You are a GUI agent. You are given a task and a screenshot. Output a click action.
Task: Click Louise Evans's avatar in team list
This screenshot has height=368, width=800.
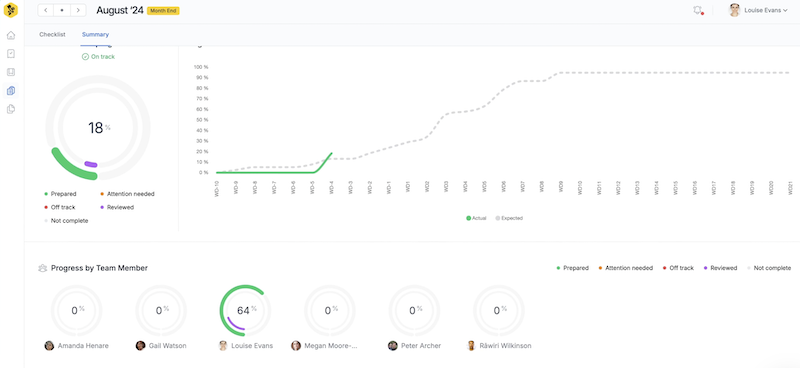[x=223, y=346]
